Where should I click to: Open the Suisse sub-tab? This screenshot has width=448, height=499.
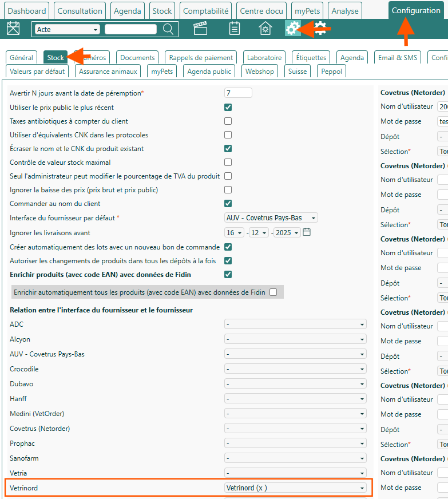(x=297, y=72)
